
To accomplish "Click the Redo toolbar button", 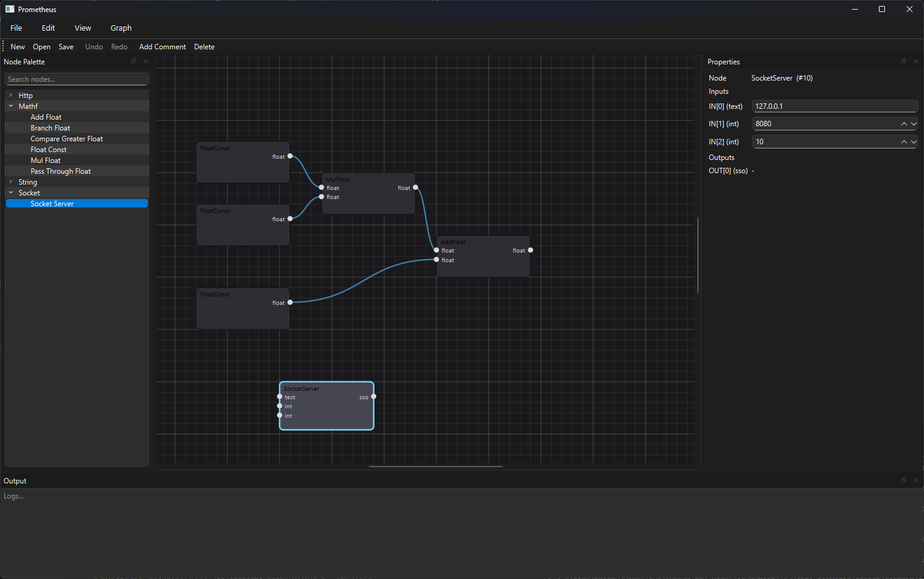I will click(119, 47).
